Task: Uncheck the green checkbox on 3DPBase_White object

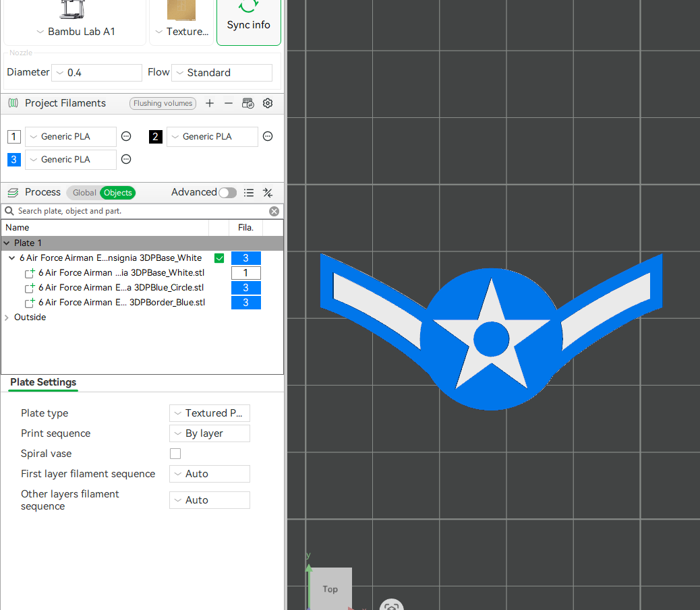Action: (x=219, y=258)
